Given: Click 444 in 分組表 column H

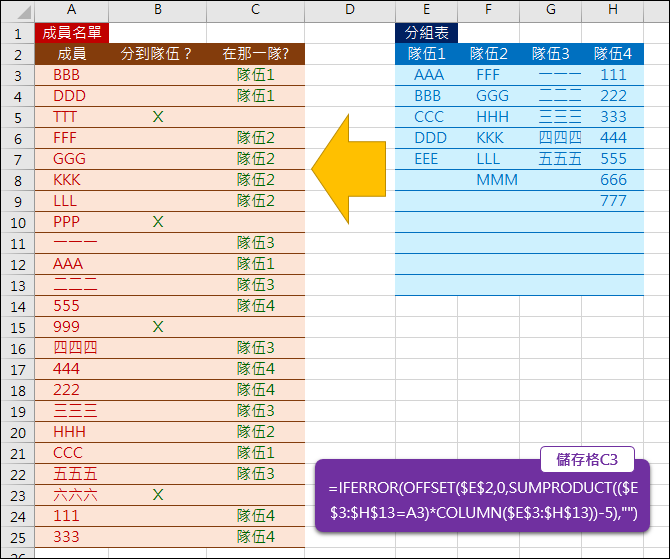Looking at the screenshot, I should [x=613, y=138].
